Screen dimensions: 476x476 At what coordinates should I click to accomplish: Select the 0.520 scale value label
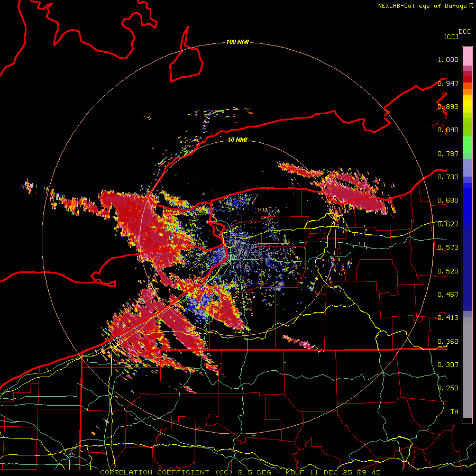point(448,271)
